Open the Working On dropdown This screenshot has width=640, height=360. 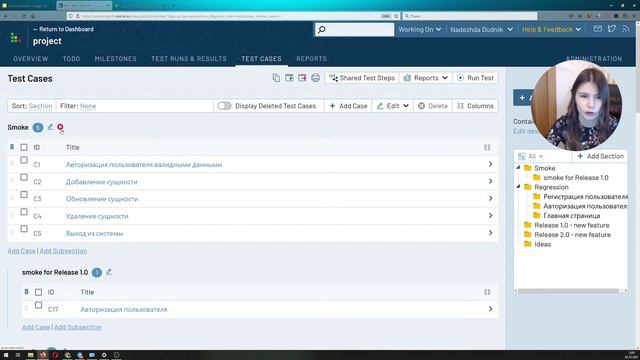(420, 29)
